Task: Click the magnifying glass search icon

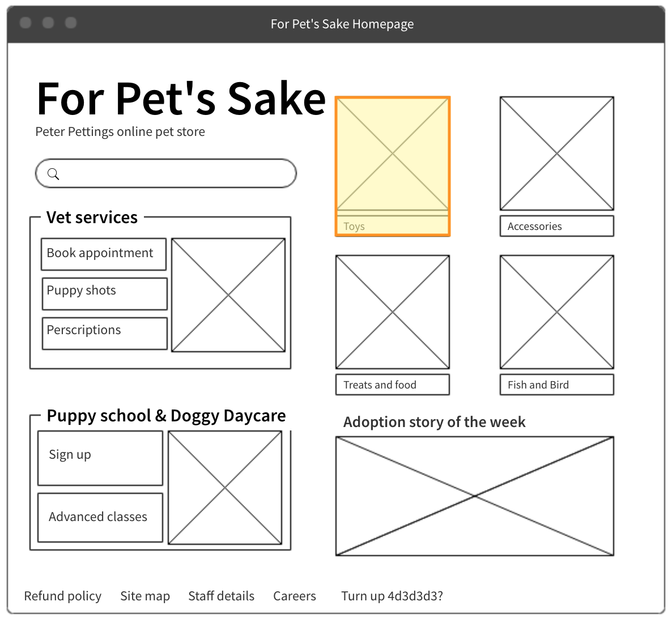Action: [53, 174]
